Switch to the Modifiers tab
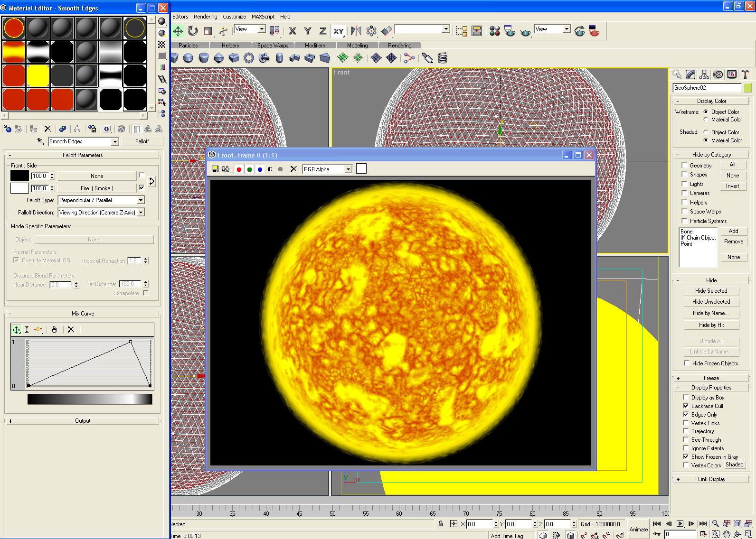 coord(315,46)
